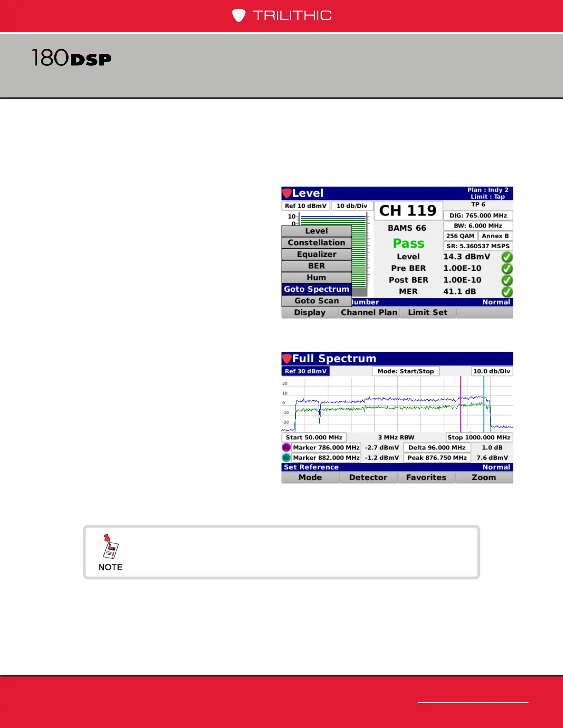This screenshot has height=728, width=563.
Task: Click the CH 119 channel number box
Action: [x=408, y=210]
